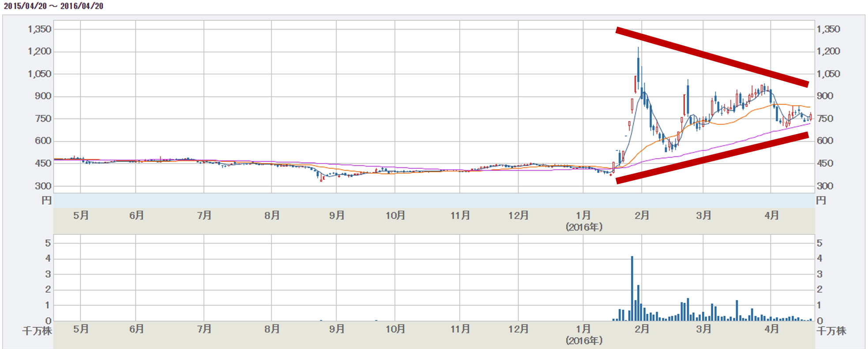868x349 pixels.
Task: Select 1月 under the price chart
Action: [x=583, y=215]
